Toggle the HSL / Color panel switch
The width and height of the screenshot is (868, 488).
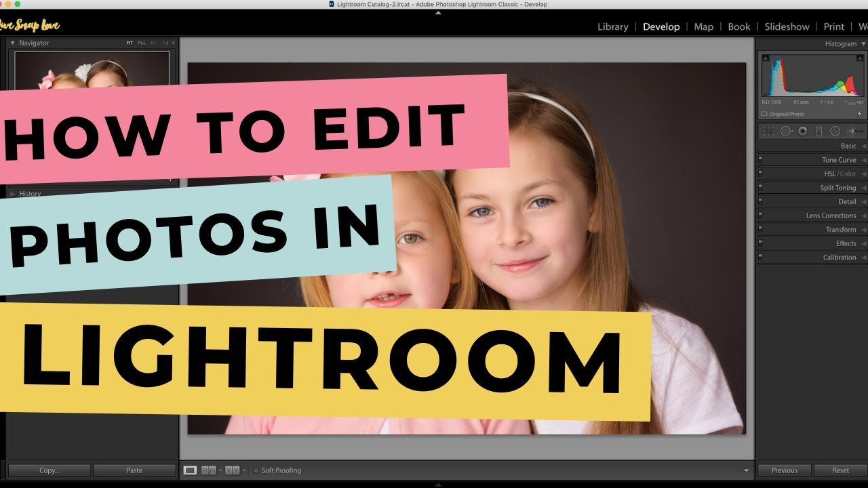tap(760, 174)
